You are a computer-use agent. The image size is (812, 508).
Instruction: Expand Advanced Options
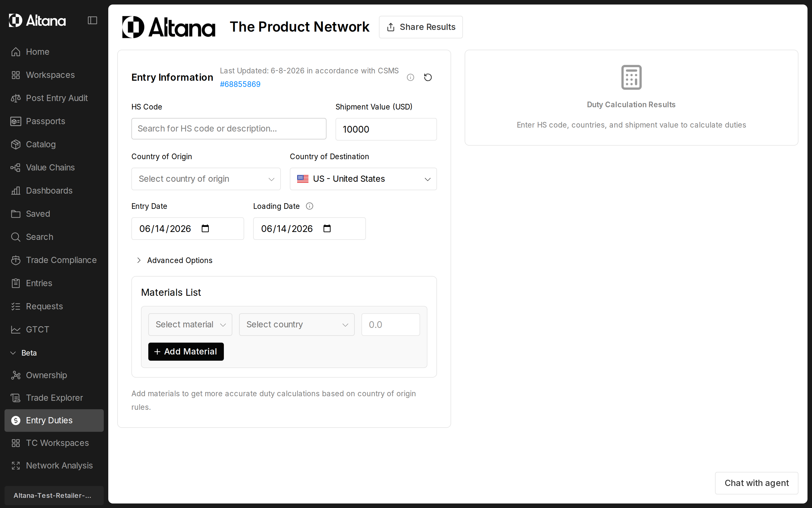(175, 260)
